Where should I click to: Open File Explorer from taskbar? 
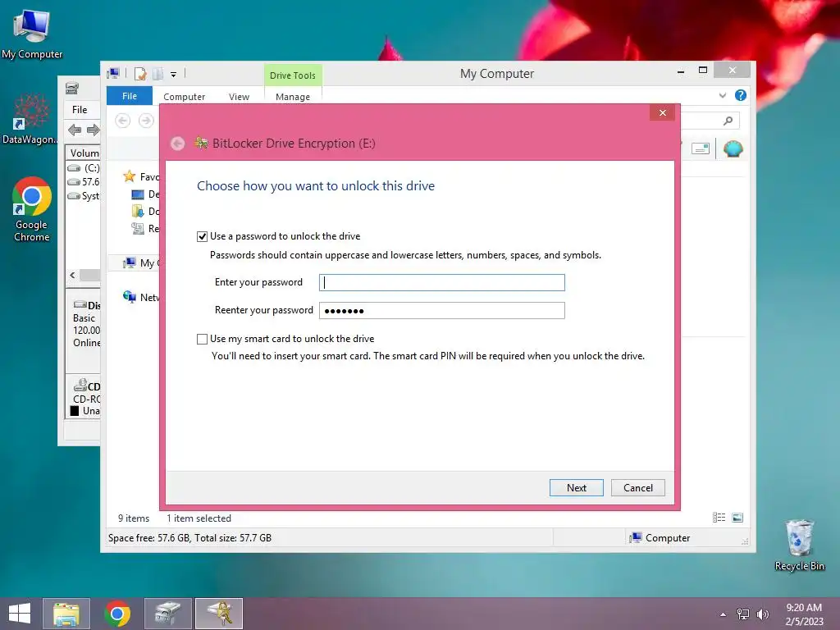[x=66, y=614]
